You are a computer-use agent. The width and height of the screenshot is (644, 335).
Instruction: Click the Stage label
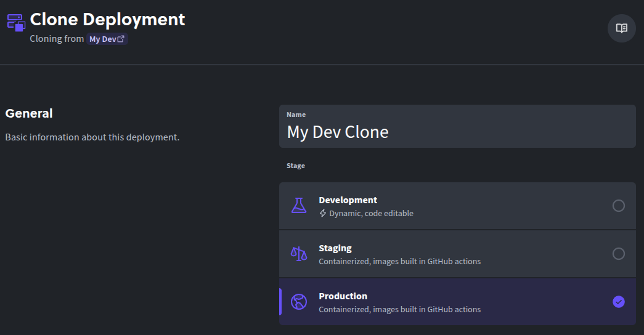pyautogui.click(x=296, y=166)
